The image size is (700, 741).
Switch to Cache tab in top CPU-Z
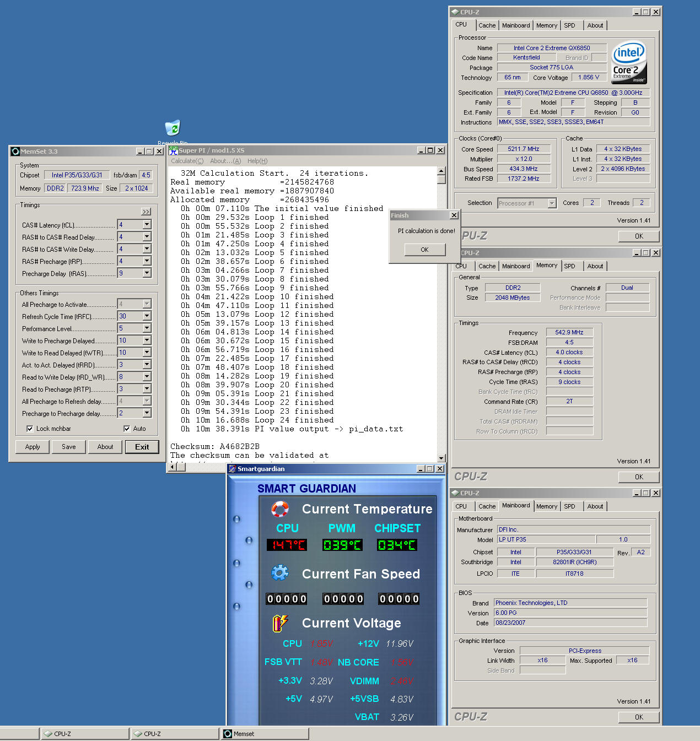(487, 25)
